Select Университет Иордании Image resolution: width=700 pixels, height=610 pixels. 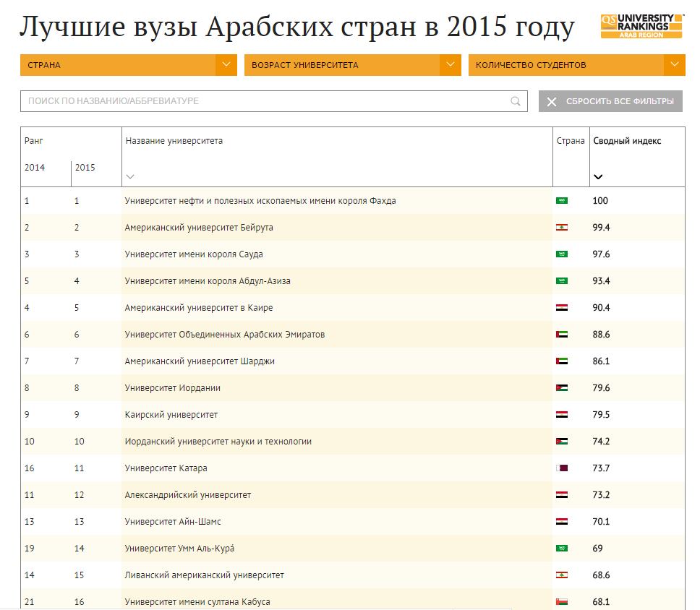(172, 388)
